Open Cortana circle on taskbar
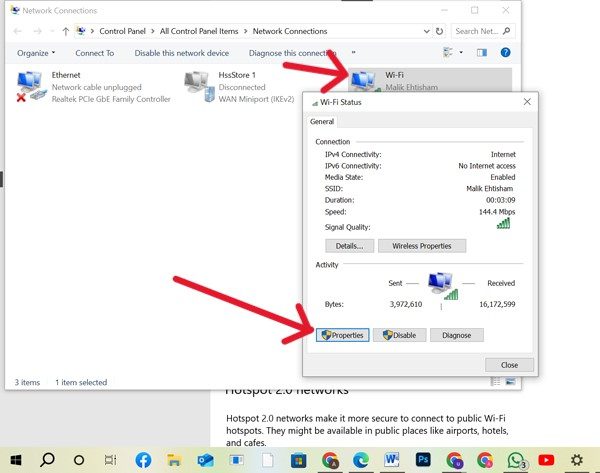Viewport: 600px width, 473px height. coord(79,460)
